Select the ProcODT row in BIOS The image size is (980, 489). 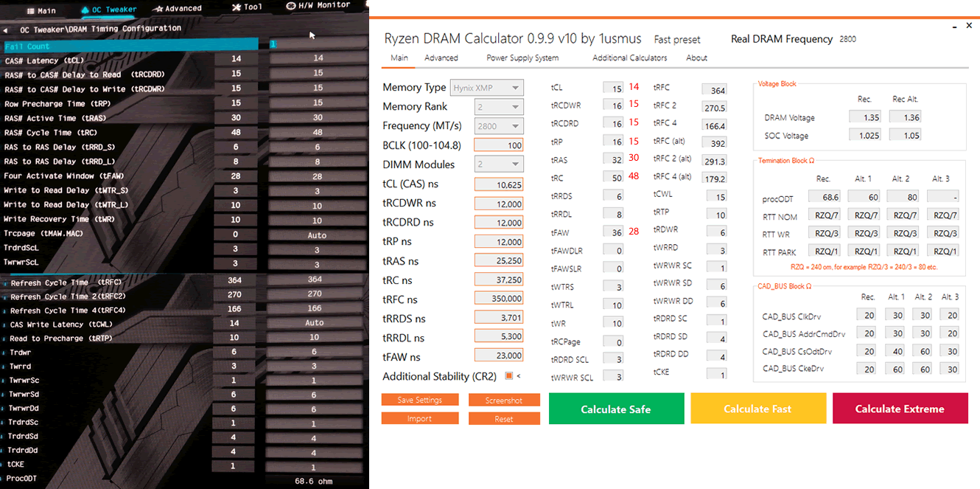pyautogui.click(x=184, y=479)
